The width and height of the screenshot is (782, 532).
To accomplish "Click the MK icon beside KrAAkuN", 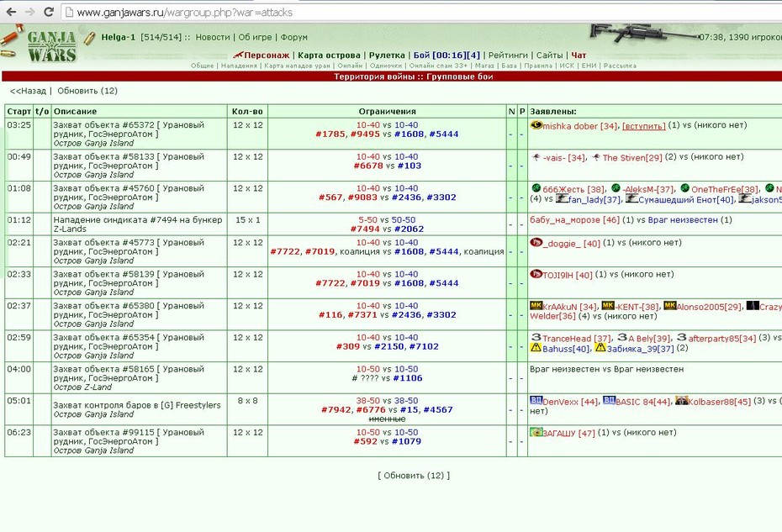I will click(536, 306).
